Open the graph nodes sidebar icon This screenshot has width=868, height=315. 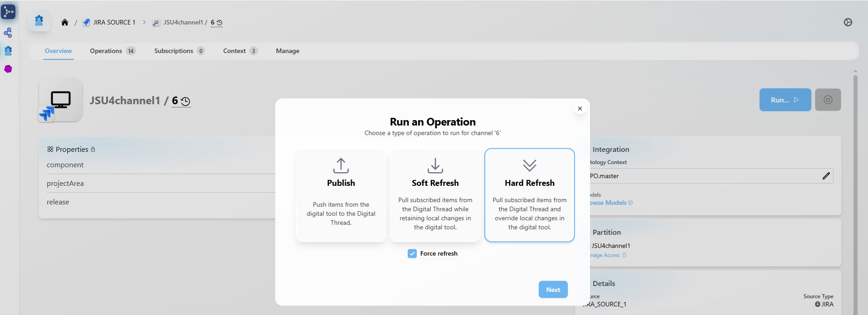[x=8, y=33]
